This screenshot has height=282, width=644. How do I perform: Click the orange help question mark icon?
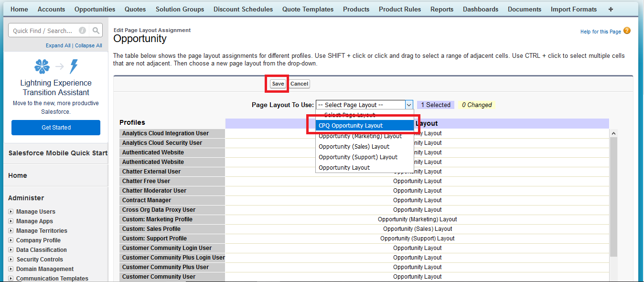point(627,31)
